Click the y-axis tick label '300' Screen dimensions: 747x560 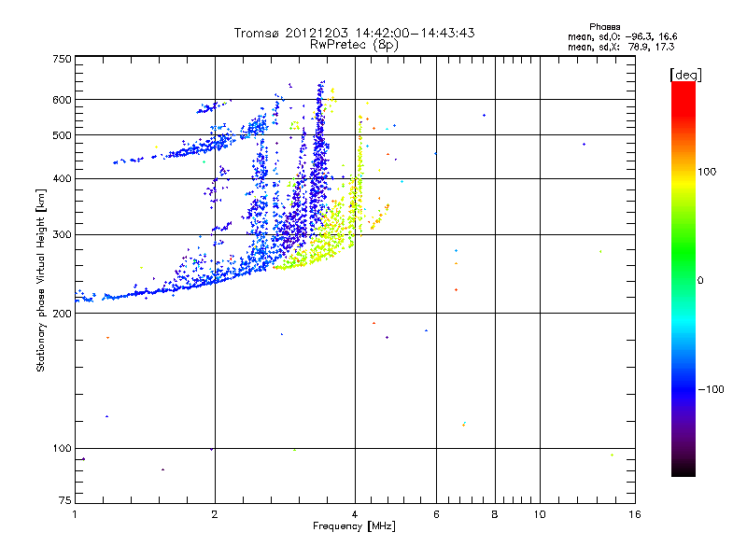pos(62,235)
